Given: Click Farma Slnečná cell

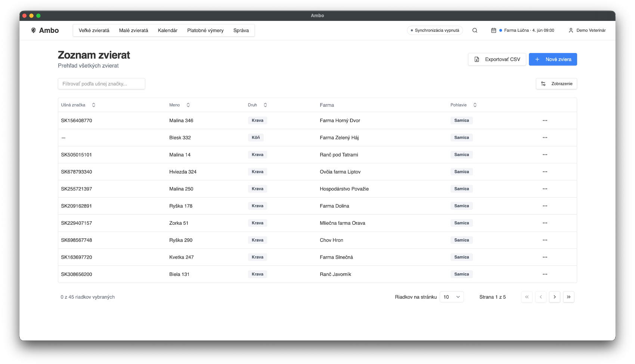Looking at the screenshot, I should (x=336, y=257).
